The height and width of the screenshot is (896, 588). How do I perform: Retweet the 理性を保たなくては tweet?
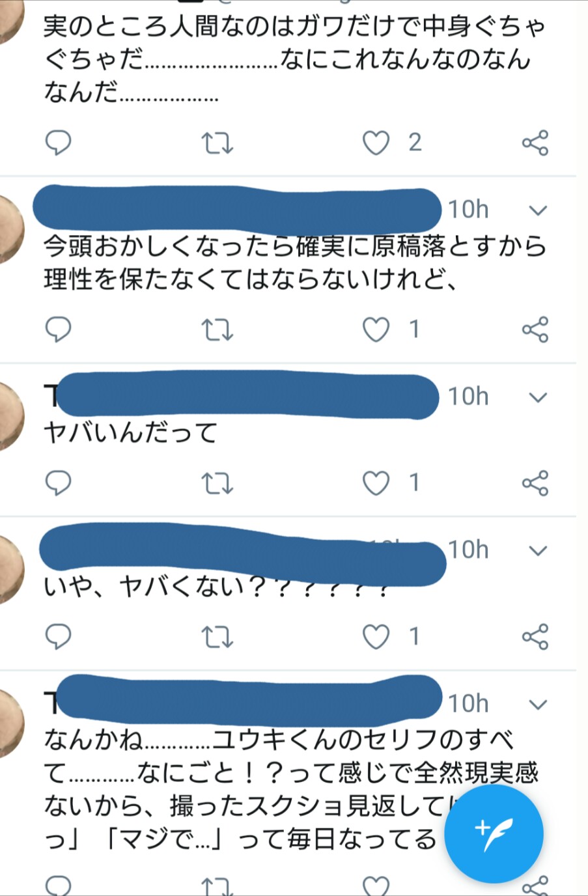click(217, 329)
